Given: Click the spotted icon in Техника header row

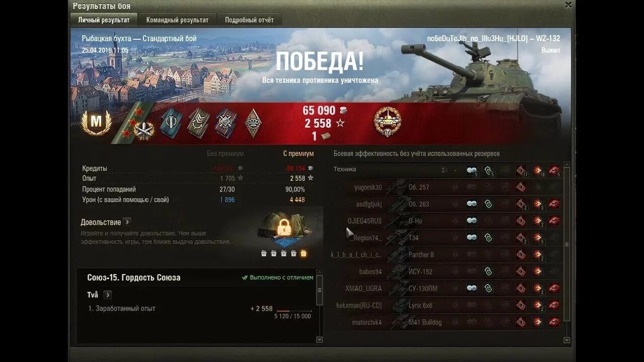Looking at the screenshot, I should (x=471, y=170).
